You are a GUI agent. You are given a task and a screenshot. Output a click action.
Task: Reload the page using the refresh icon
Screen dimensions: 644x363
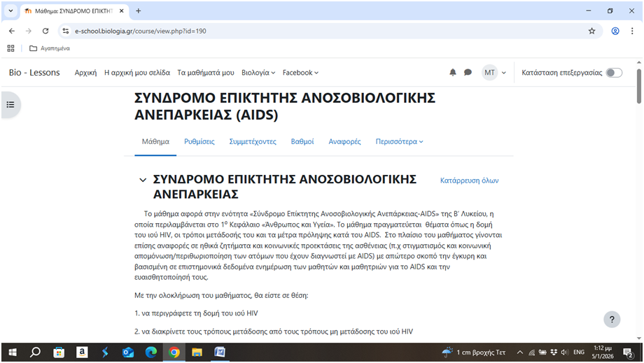[45, 31]
